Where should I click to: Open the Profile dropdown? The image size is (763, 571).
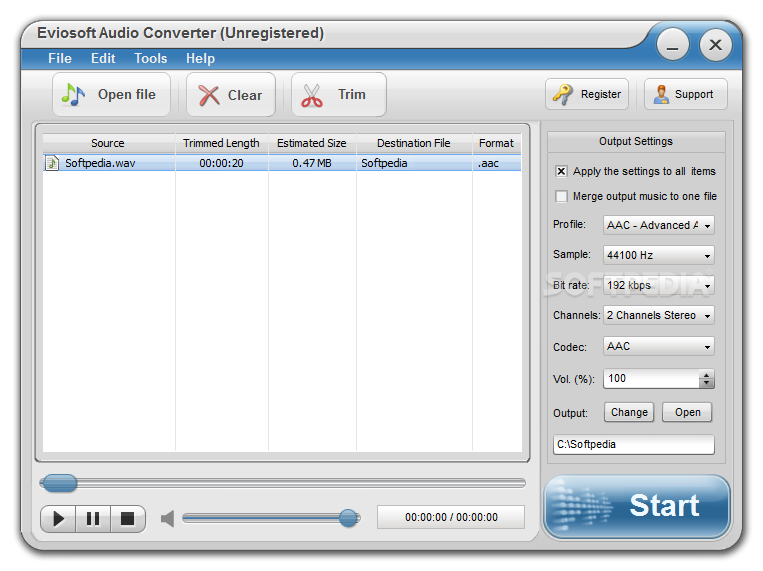pos(659,225)
